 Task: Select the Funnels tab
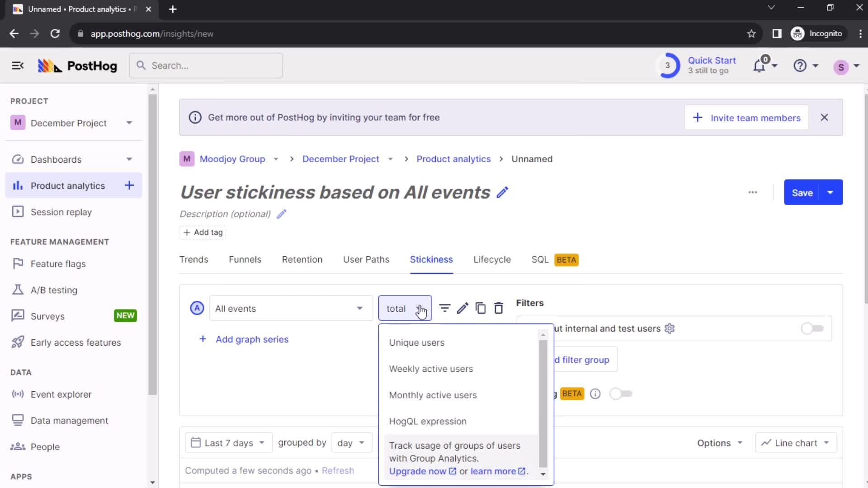[x=245, y=259]
